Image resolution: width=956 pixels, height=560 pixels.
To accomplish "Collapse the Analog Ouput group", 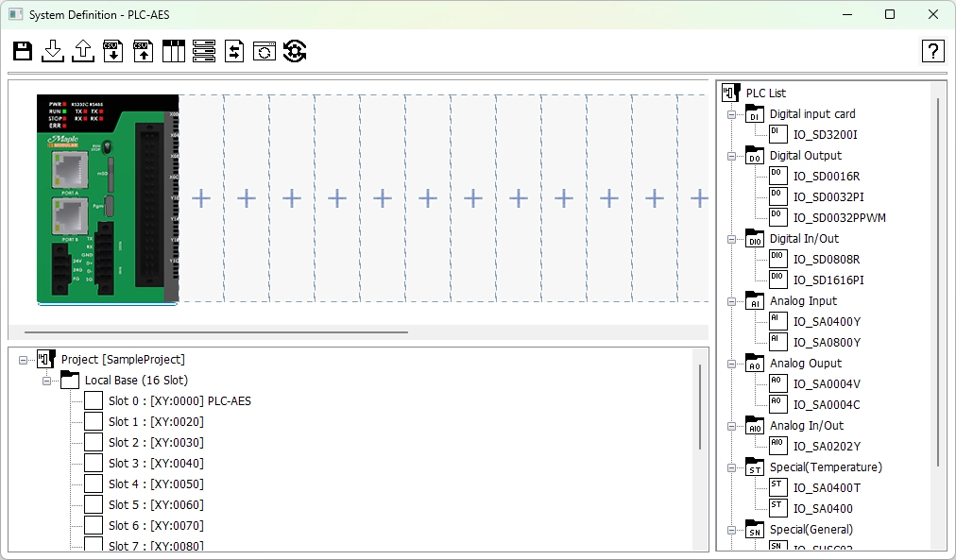I will click(731, 364).
